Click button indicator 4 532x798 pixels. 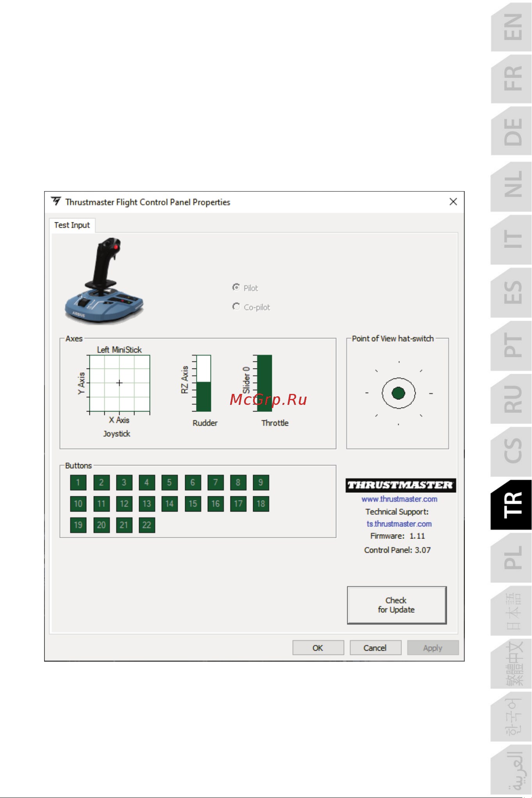point(146,483)
